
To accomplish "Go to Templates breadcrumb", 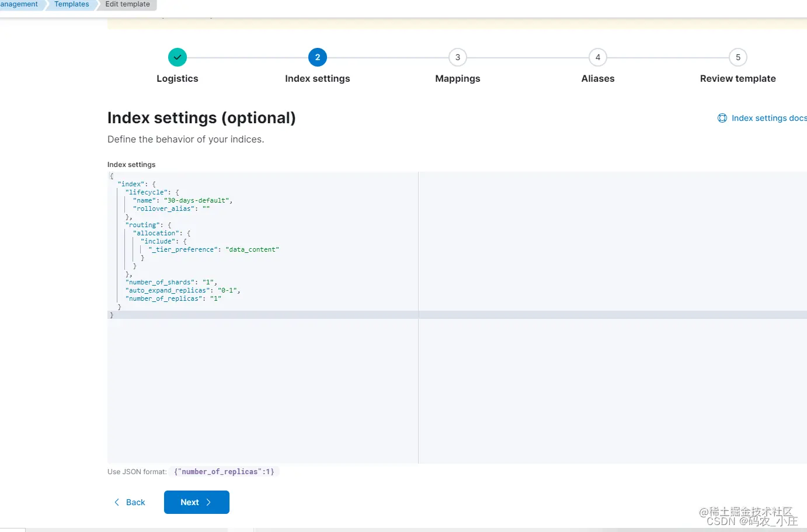I will tap(72, 4).
